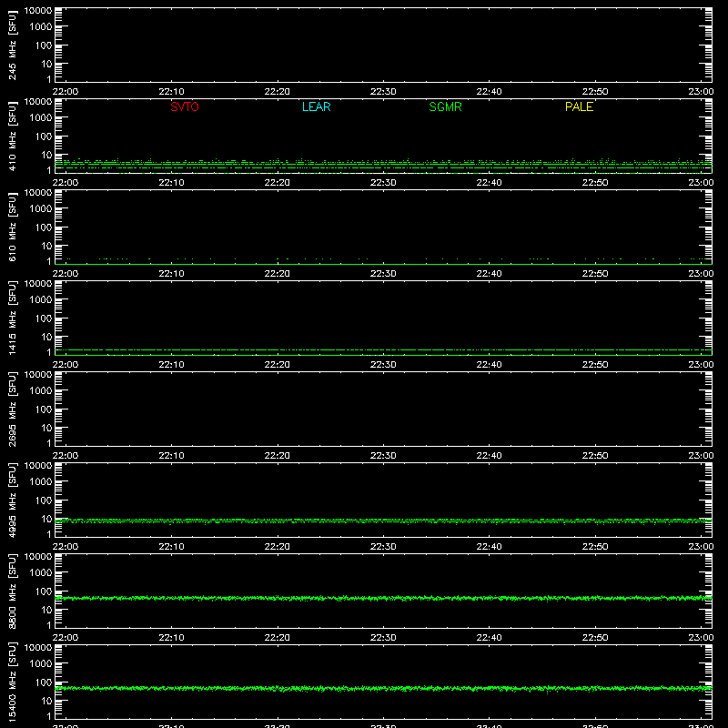Select the 8800 MHz [SFU] axis title
Image resolution: width=728 pixels, height=728 pixels.
pyautogui.click(x=12, y=591)
